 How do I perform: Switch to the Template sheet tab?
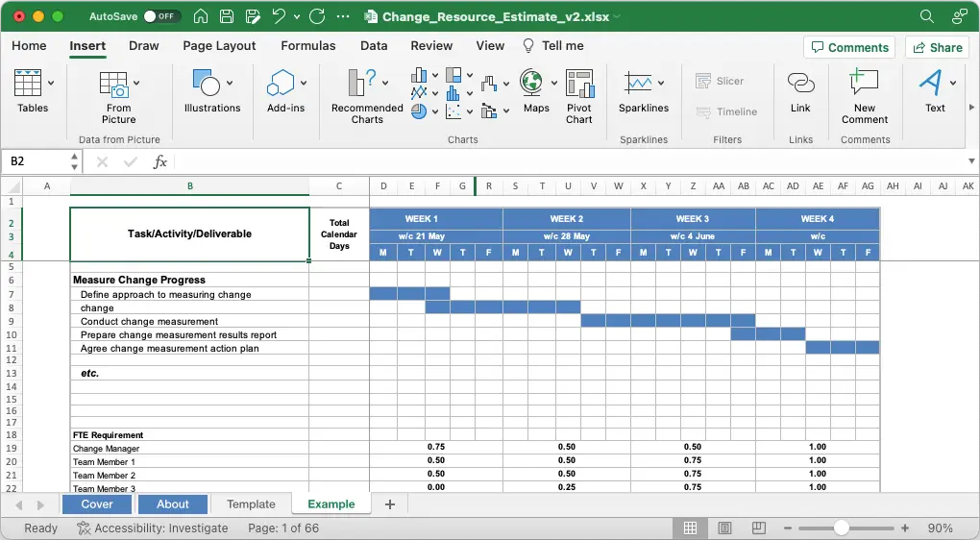(x=251, y=504)
